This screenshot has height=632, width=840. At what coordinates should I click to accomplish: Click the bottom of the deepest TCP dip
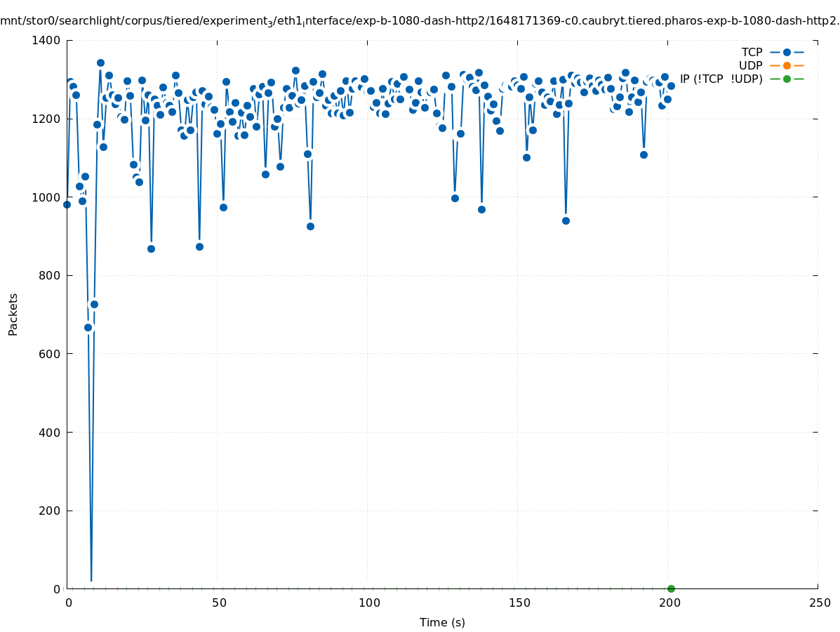pyautogui.click(x=91, y=580)
